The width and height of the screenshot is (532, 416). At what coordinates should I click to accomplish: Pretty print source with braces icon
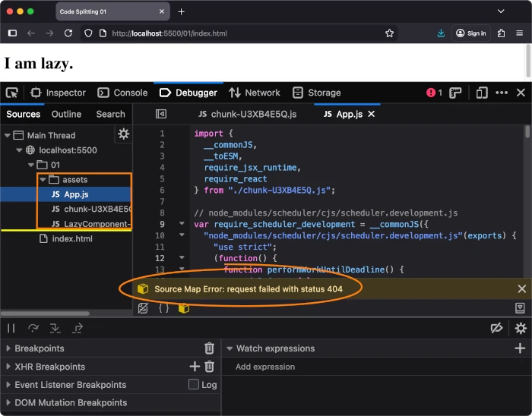click(164, 308)
